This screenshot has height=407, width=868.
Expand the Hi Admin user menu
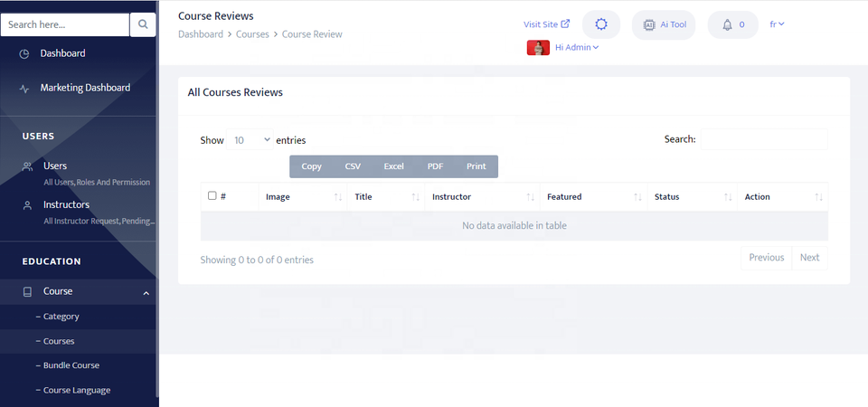point(577,48)
